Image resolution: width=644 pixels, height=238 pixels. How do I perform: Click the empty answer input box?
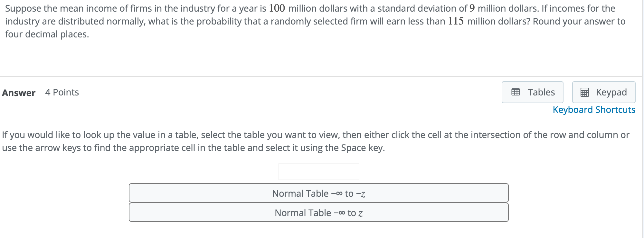click(318, 171)
